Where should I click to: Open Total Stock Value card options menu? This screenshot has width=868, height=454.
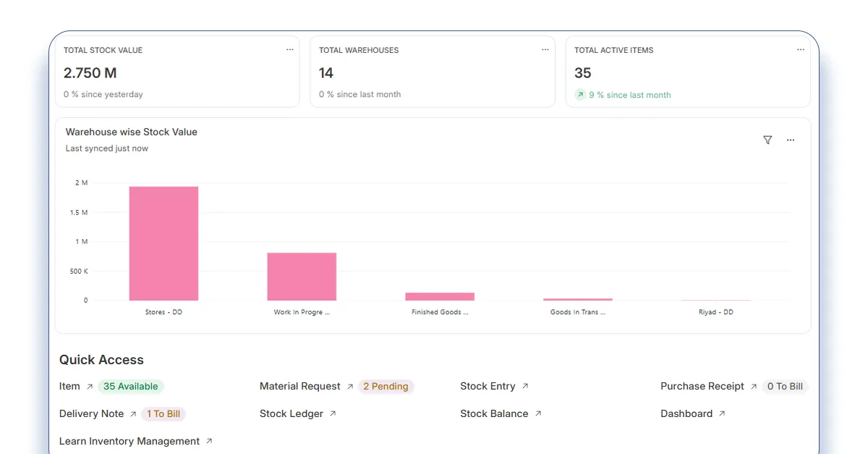coord(289,50)
